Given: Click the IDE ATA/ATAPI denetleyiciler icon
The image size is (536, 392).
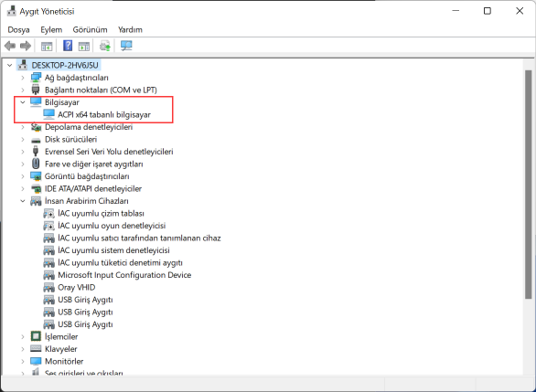Looking at the screenshot, I should 36,188.
